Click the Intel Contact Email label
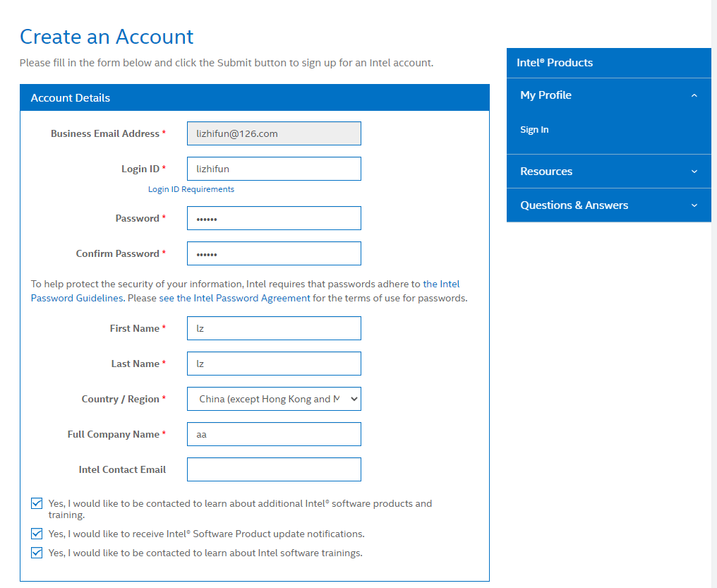Screen dimensions: 717x588 coord(122,469)
